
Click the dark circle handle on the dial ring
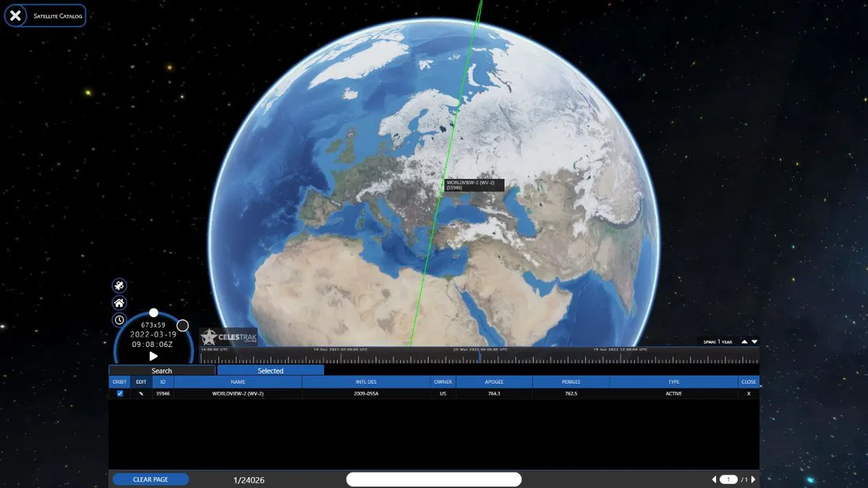[183, 325]
